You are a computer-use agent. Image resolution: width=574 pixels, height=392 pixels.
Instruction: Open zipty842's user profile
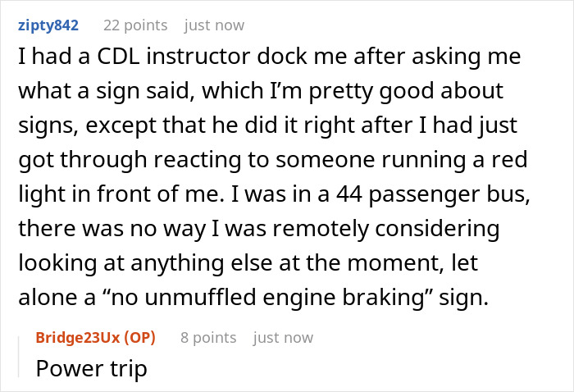(48, 25)
